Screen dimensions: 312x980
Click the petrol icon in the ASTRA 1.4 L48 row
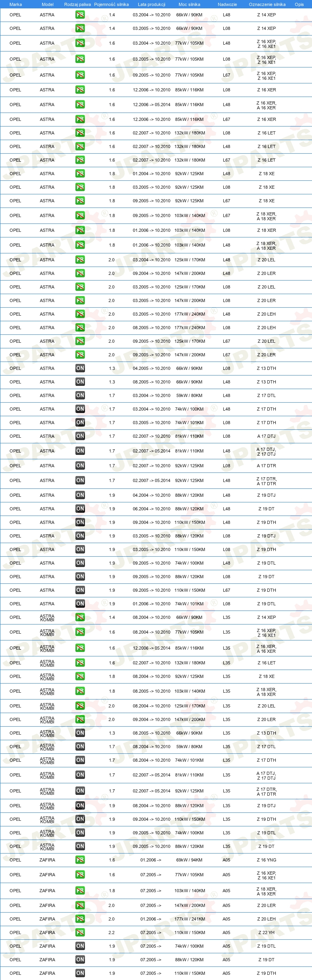80,15
